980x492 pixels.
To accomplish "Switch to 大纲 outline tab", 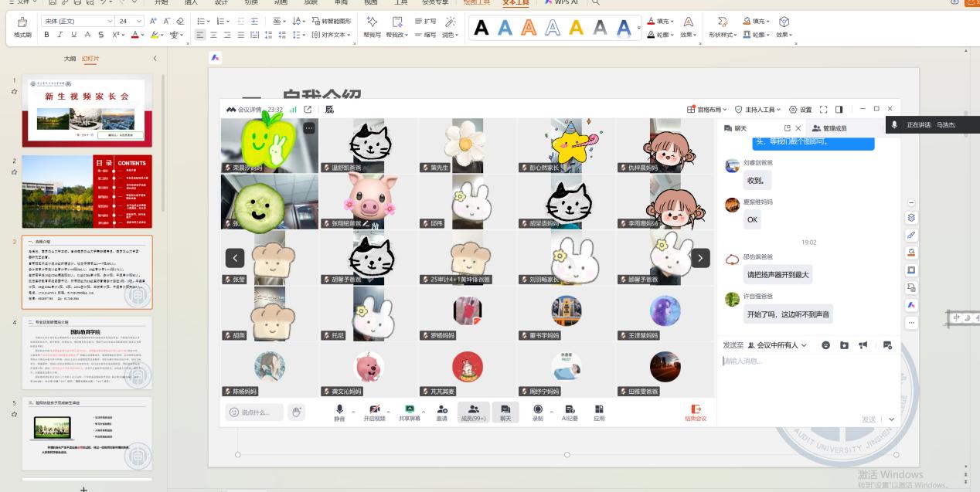I will pyautogui.click(x=70, y=59).
